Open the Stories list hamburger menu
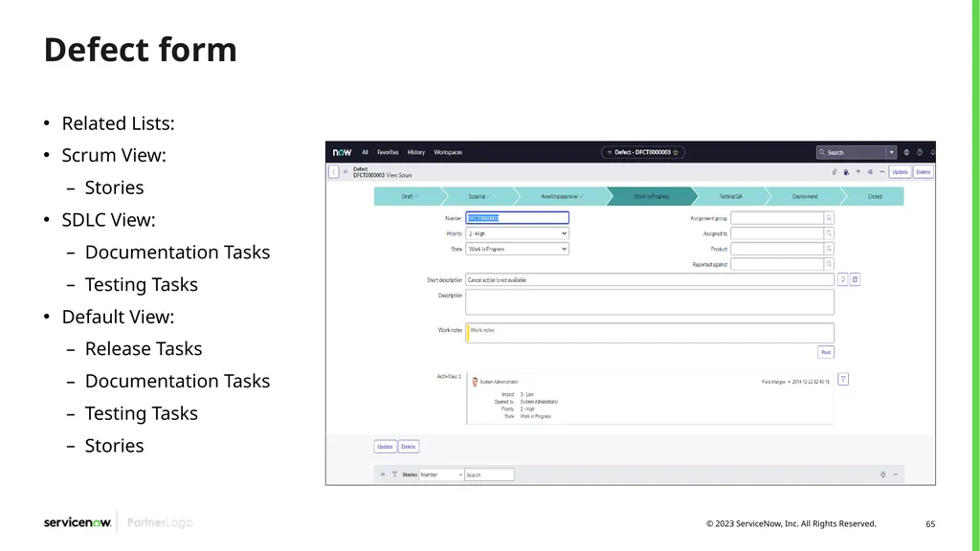This screenshot has height=551, width=980. [383, 474]
